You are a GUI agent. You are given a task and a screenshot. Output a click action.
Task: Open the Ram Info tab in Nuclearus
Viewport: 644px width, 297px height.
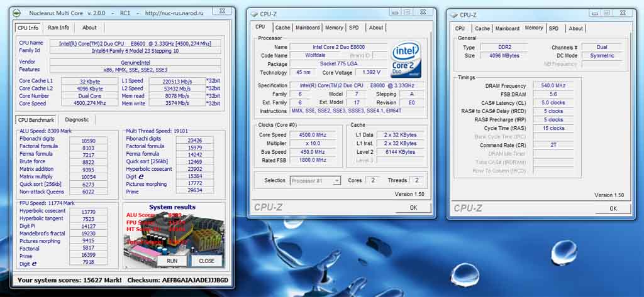[58, 28]
